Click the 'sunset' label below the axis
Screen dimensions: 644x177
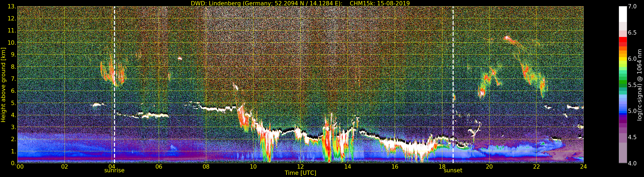pyautogui.click(x=453, y=171)
